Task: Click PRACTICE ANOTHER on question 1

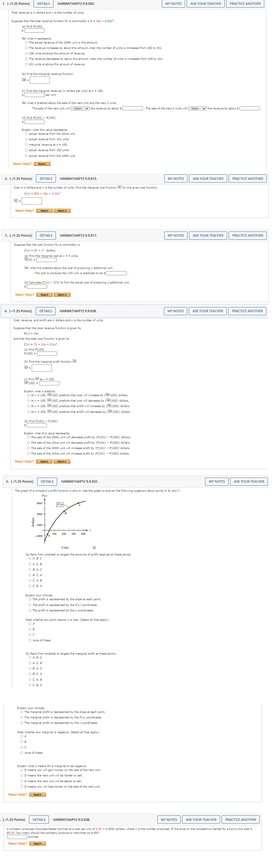Action: [x=245, y=4]
